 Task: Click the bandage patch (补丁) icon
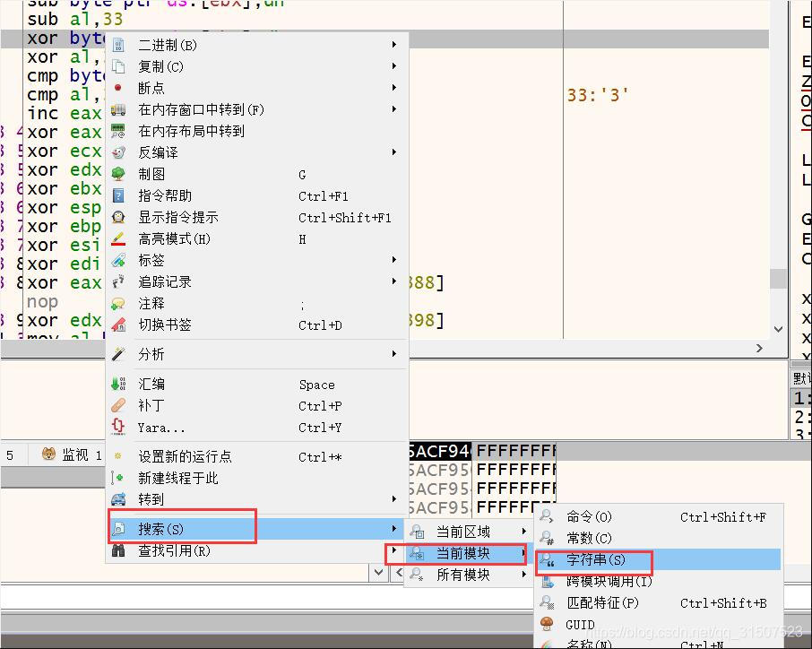(118, 405)
